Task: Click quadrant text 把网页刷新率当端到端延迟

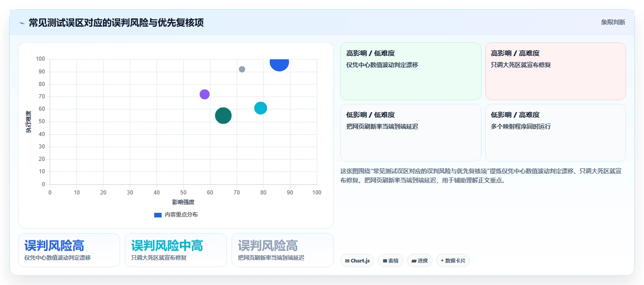Action: (382, 126)
